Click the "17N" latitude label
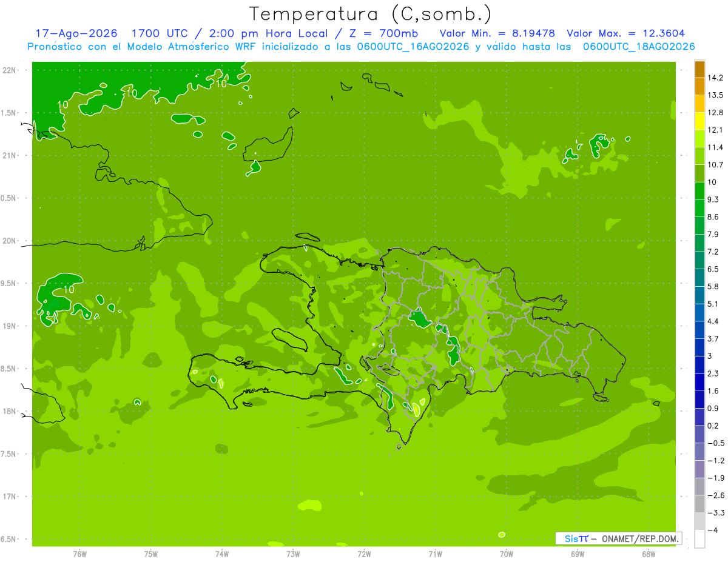This screenshot has height=562, width=728. click(x=10, y=497)
